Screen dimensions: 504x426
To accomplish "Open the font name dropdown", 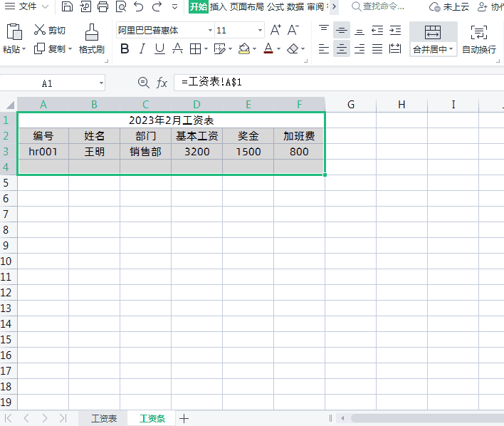I will click(x=210, y=30).
